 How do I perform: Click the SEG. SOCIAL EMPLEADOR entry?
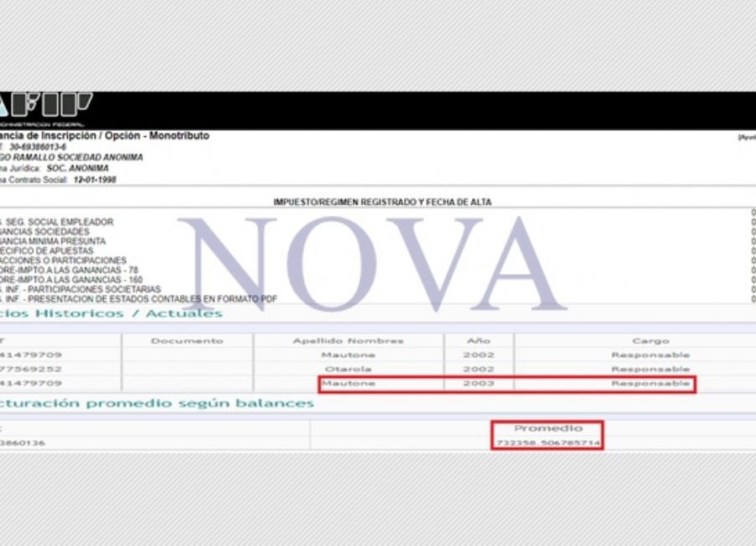coord(59,222)
